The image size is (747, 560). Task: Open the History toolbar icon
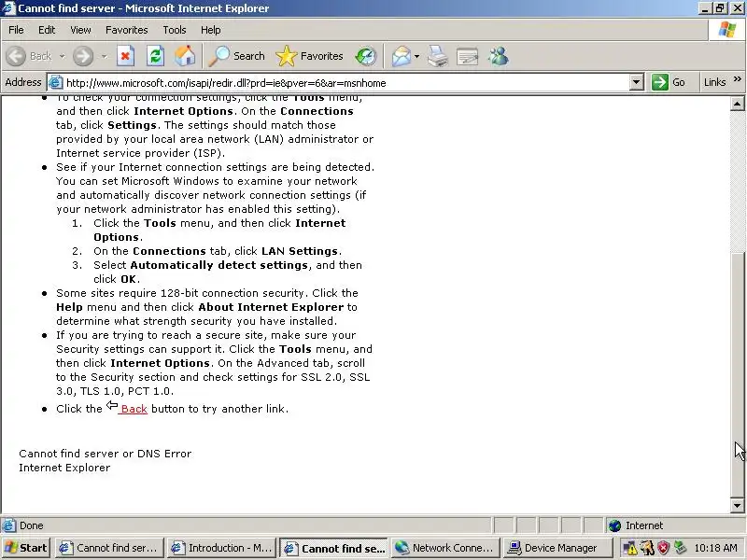pyautogui.click(x=365, y=56)
